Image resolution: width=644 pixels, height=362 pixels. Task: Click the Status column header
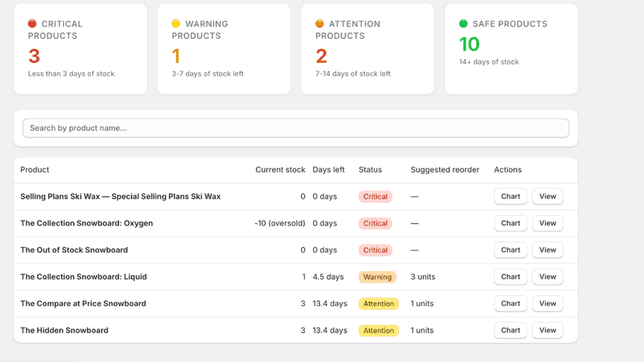click(x=370, y=169)
